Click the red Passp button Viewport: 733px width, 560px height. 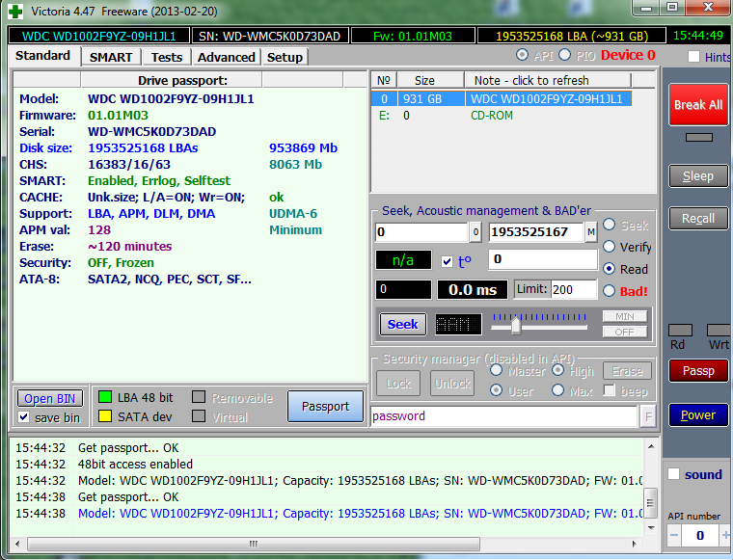697,371
